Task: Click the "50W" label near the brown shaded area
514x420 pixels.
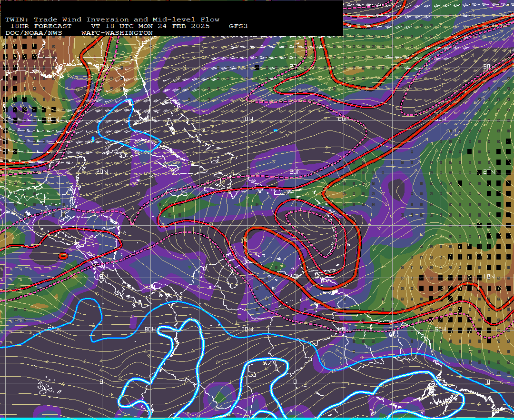Action: pyautogui.click(x=441, y=329)
